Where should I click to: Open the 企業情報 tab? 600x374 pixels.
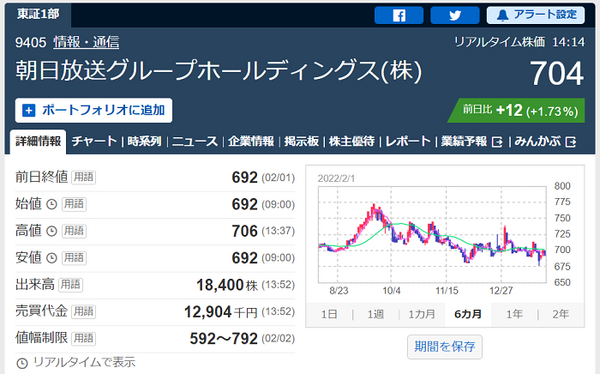251,142
